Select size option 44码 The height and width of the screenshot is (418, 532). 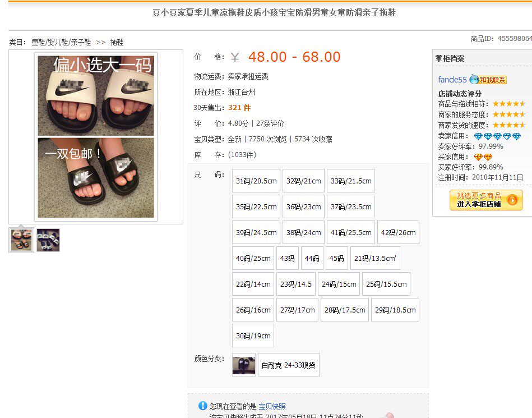312,259
